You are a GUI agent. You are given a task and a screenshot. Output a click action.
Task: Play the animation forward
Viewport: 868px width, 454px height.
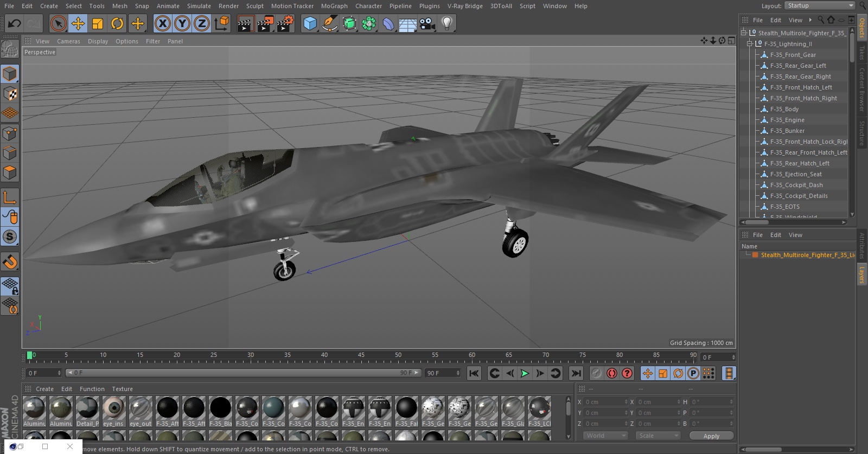coord(525,373)
